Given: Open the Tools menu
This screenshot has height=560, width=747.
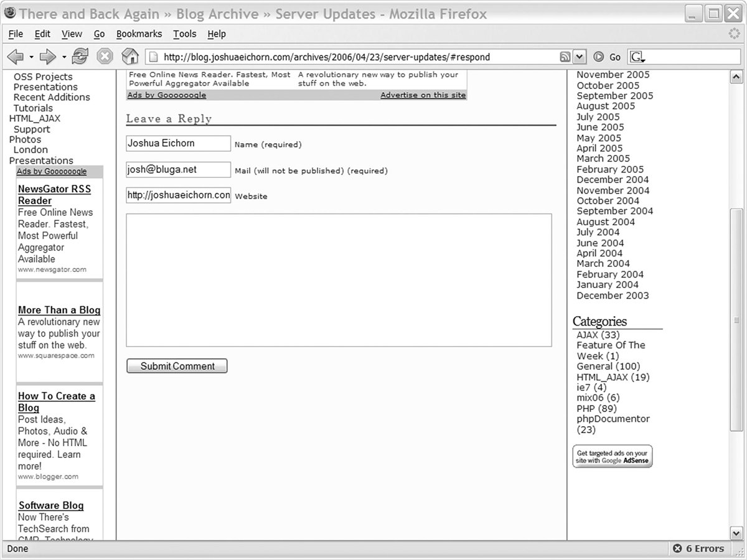Looking at the screenshot, I should 184,34.
